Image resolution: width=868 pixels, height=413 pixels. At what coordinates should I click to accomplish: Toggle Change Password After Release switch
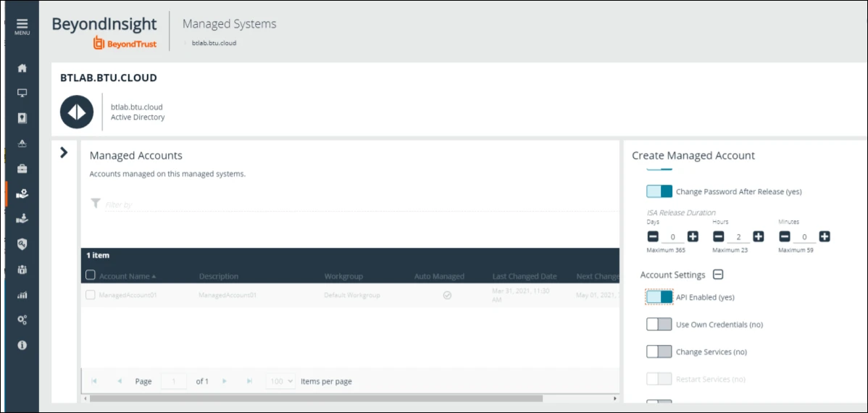point(659,191)
